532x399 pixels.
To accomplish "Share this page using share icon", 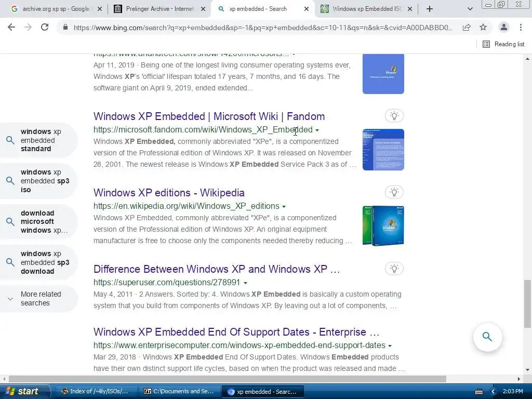I will (x=467, y=27).
